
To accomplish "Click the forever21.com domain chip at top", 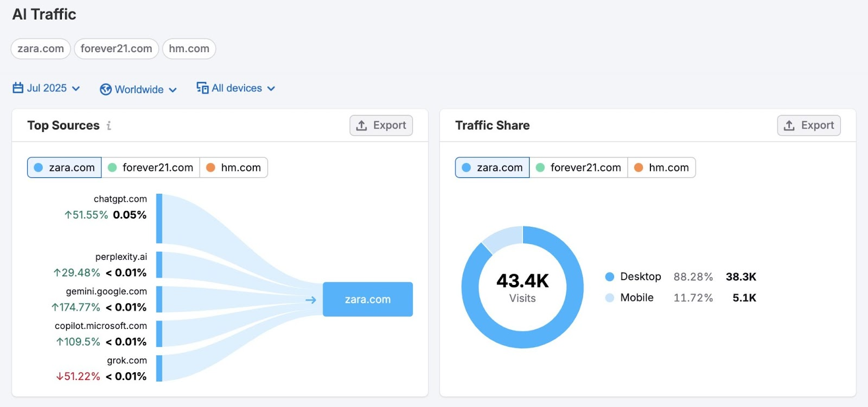I will 116,49.
